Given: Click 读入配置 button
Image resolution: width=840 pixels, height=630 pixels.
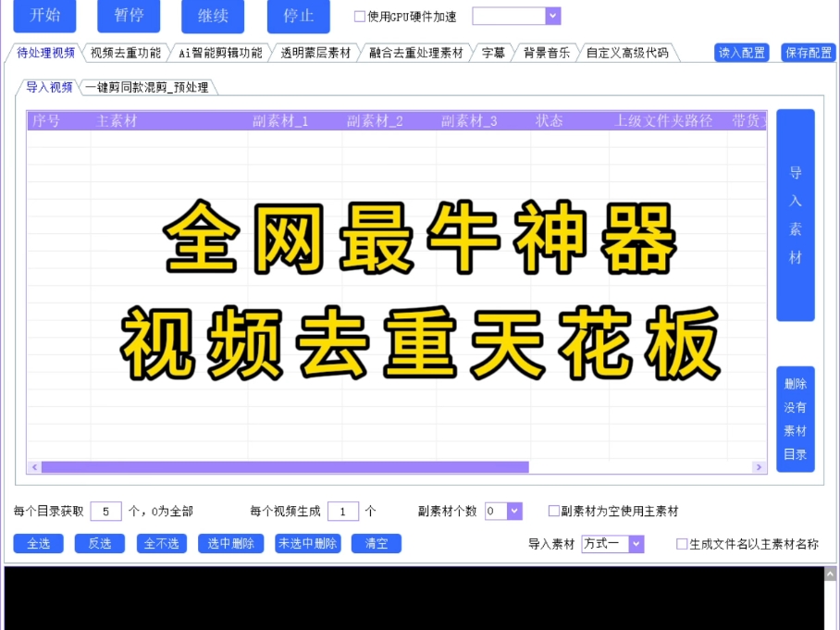Looking at the screenshot, I should 741,53.
